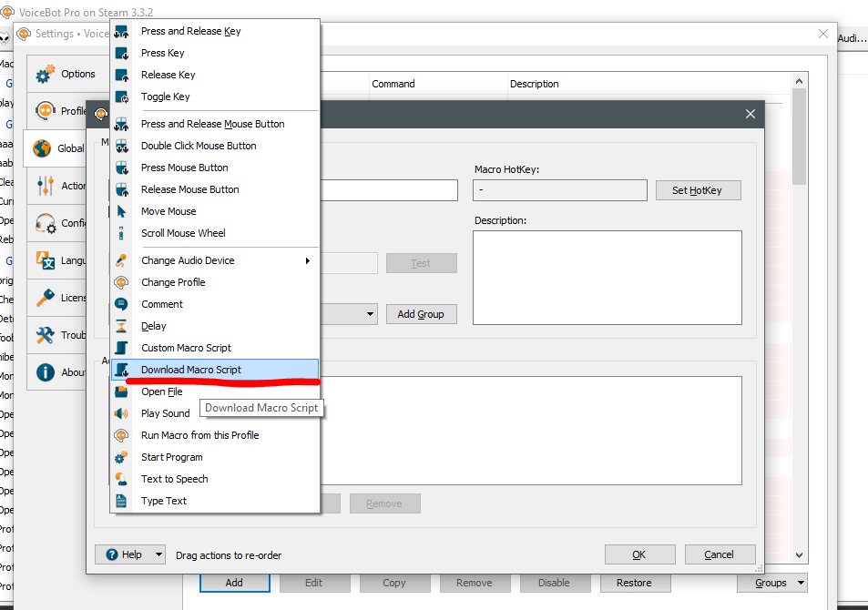Choose Custom Macro Script from menu
This screenshot has width=868, height=610.
[186, 348]
